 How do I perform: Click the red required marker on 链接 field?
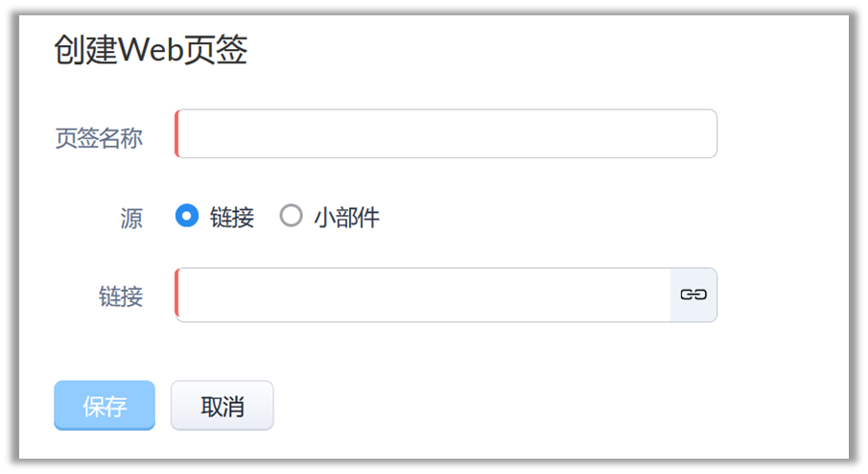click(x=177, y=295)
